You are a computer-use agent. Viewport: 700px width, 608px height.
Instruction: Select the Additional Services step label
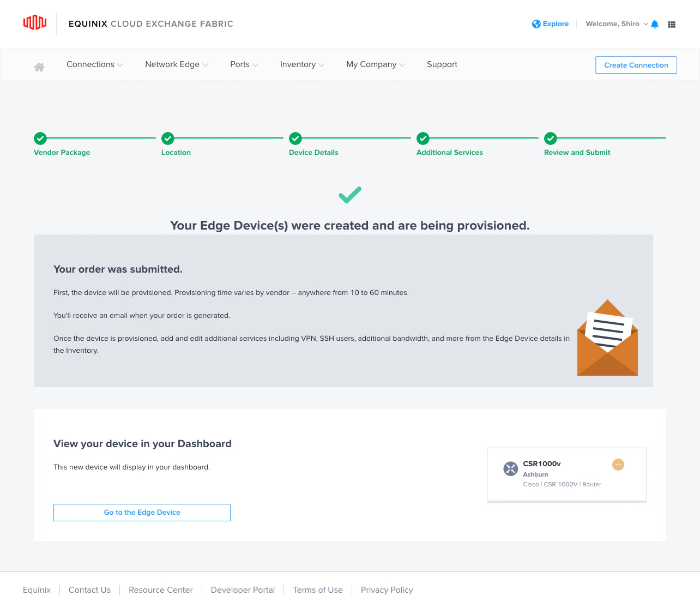tap(450, 153)
